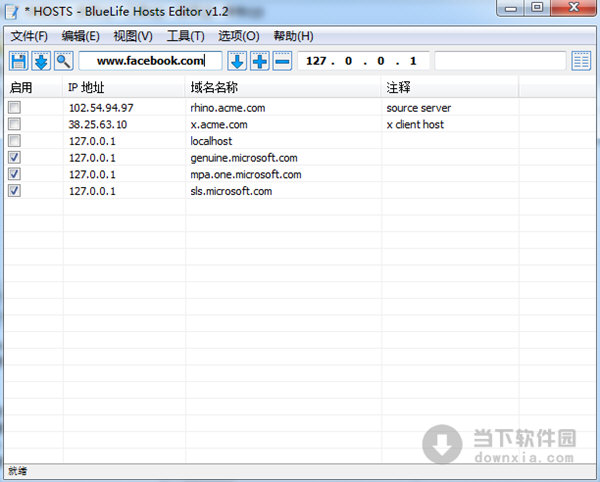Open the 编辑(E) menu
This screenshot has height=482, width=600.
tap(81, 36)
